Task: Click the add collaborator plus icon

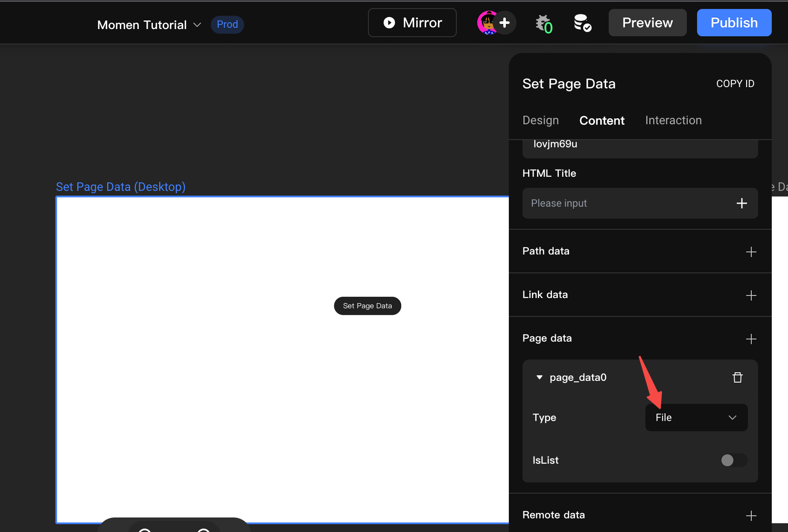Action: pyautogui.click(x=505, y=22)
